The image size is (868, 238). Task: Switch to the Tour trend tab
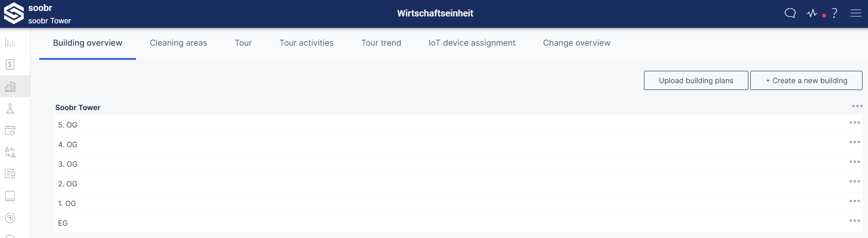[x=381, y=43]
